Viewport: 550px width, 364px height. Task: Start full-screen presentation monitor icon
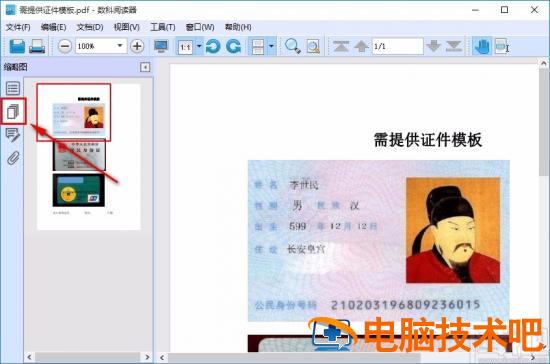click(161, 46)
